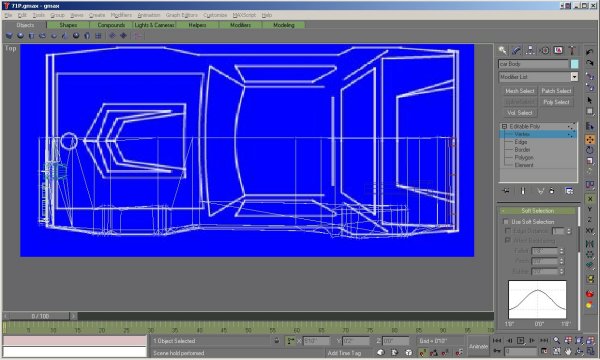
Task: Collapse the Editable Poly tree node
Action: 504,126
